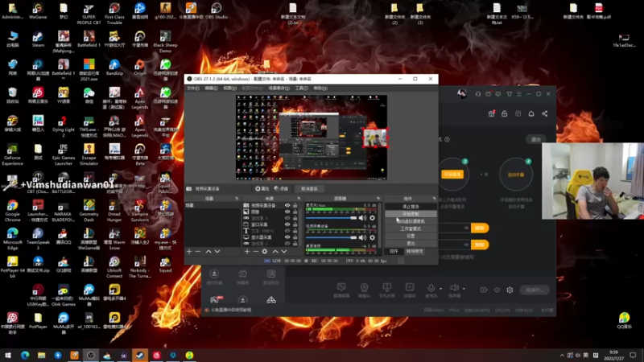
Task: Toggle visibility of 图像 source
Action: pos(287,212)
